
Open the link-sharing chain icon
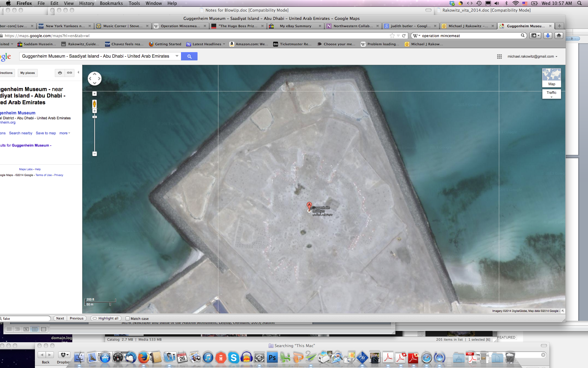[70, 73]
